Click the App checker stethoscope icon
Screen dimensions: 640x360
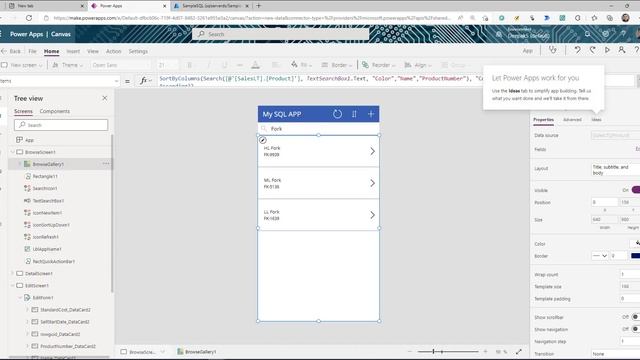553,50
